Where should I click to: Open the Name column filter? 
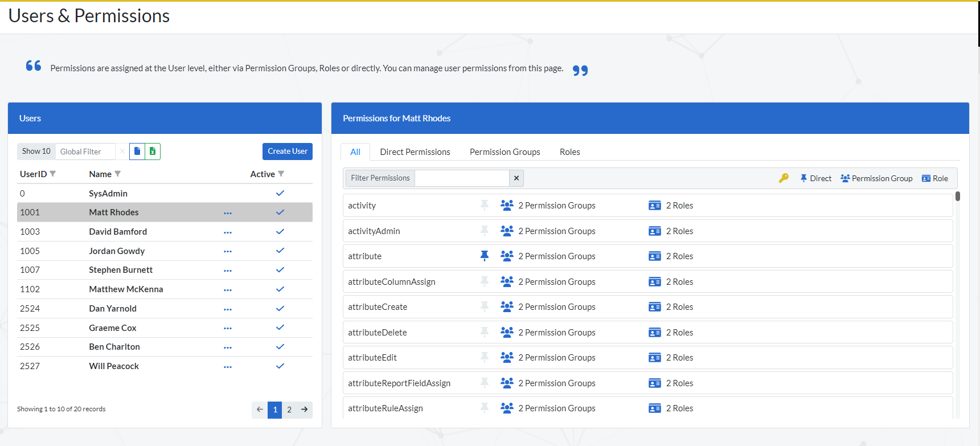(118, 174)
